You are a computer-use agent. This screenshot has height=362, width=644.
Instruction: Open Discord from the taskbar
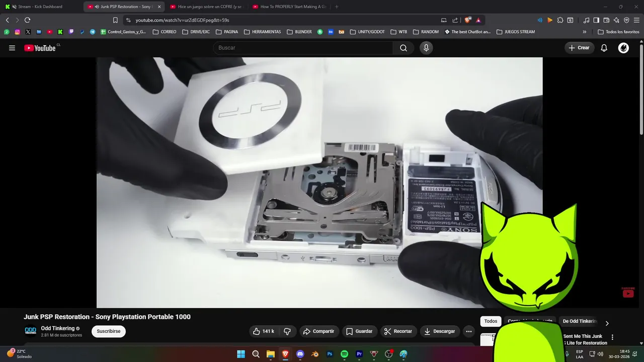point(300,354)
